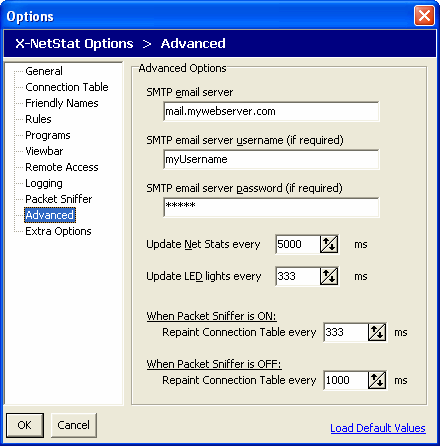Select Rules in the sidebar tree
This screenshot has height=446, width=440.
coord(38,119)
